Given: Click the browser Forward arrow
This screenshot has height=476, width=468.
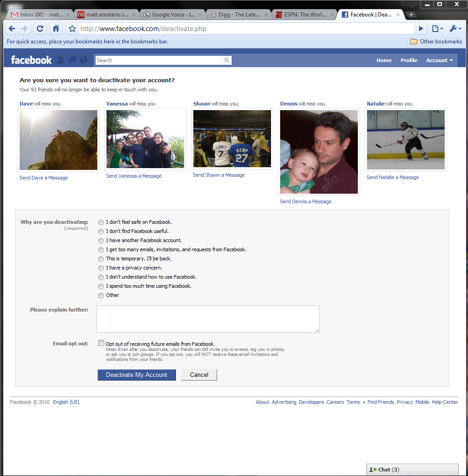Looking at the screenshot, I should 24,28.
